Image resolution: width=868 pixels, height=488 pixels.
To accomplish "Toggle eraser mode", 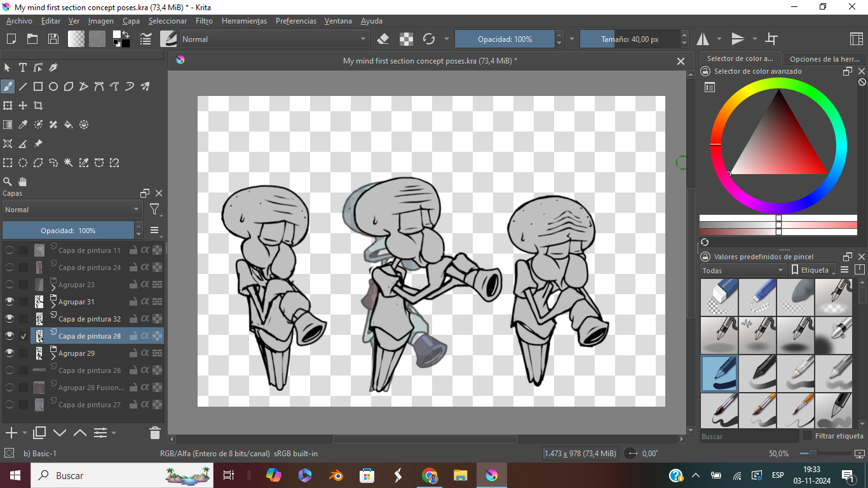I will click(x=383, y=39).
